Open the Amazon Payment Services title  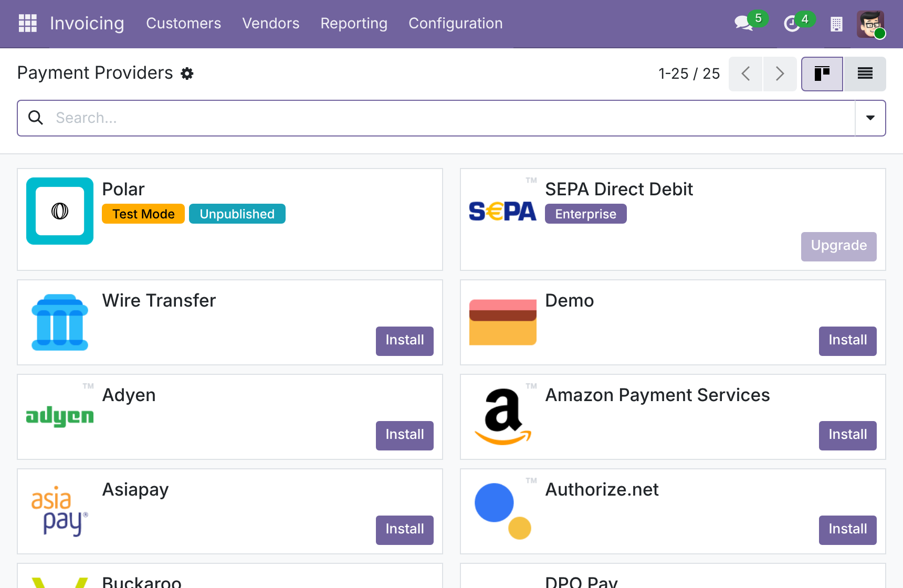(657, 395)
